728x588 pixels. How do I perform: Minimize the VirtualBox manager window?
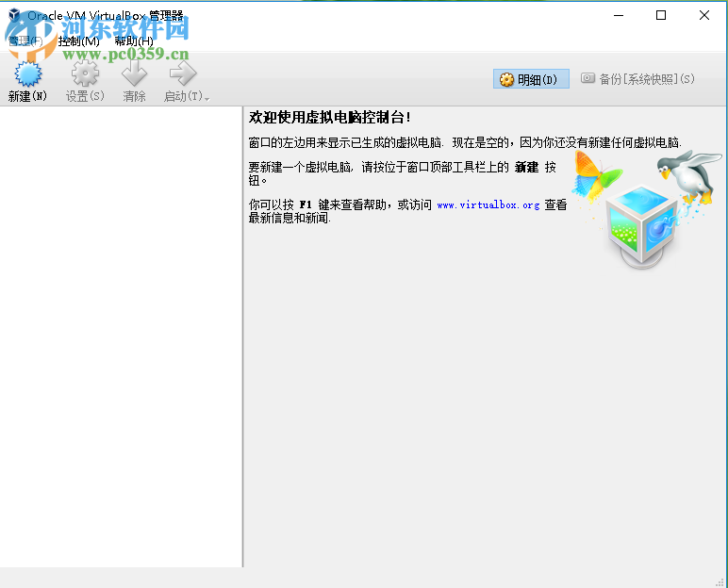click(619, 15)
